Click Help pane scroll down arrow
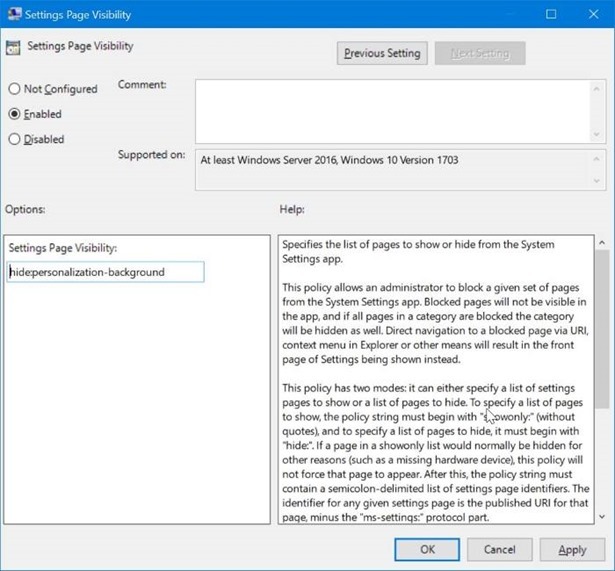The image size is (615, 571). click(602, 517)
